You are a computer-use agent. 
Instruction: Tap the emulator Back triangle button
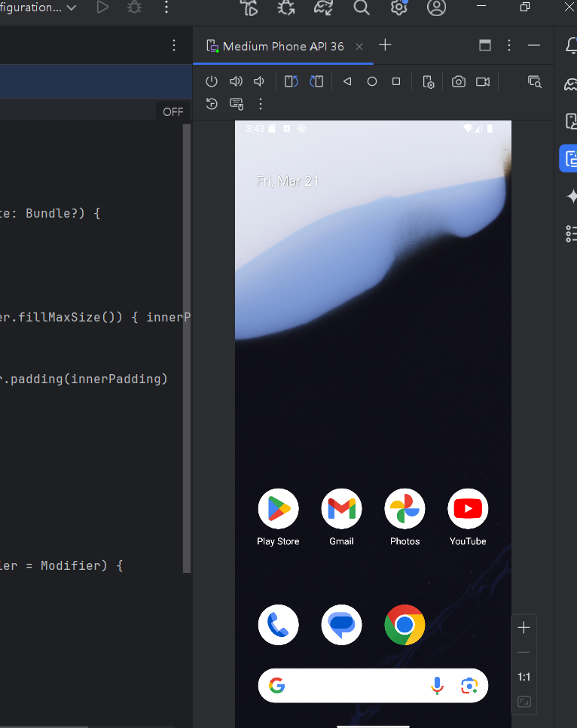coord(347,82)
